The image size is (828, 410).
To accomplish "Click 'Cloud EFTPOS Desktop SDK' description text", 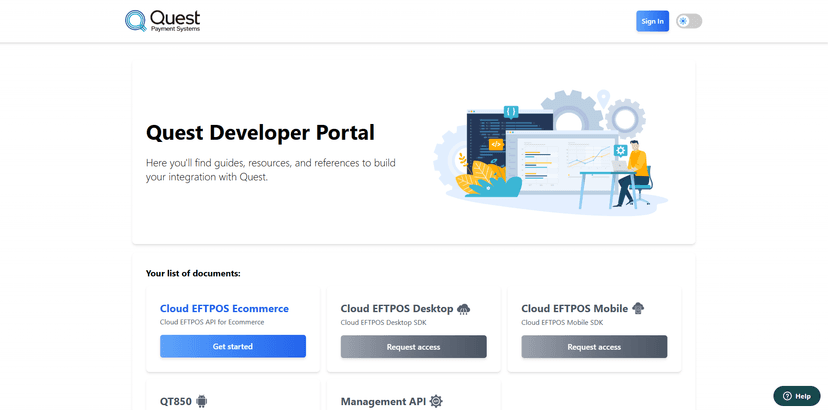I will click(x=383, y=322).
